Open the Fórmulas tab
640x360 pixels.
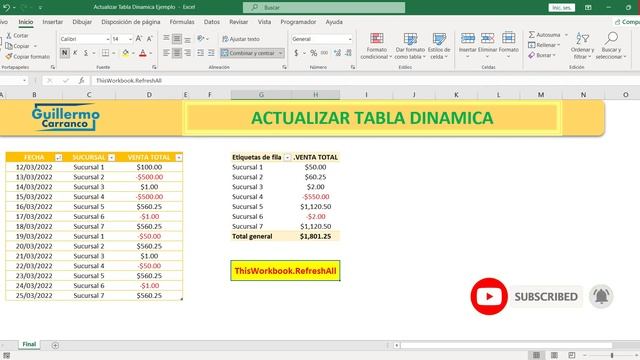[x=182, y=22]
